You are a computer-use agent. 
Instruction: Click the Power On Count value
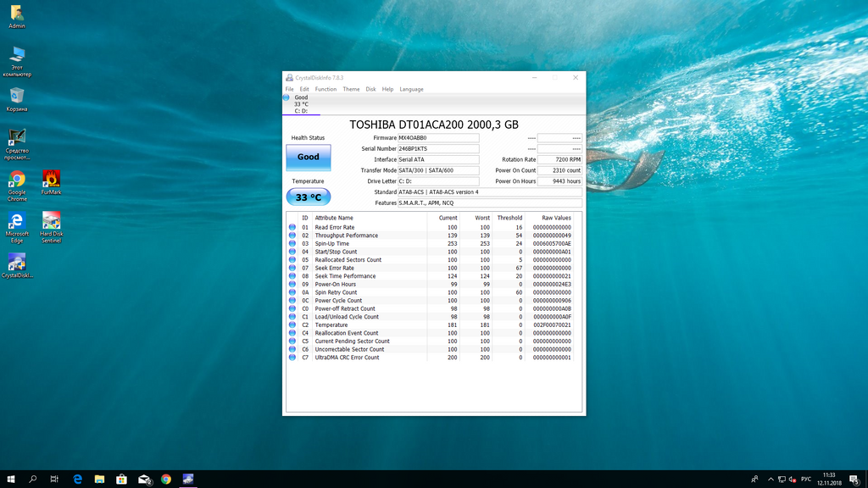click(x=559, y=170)
